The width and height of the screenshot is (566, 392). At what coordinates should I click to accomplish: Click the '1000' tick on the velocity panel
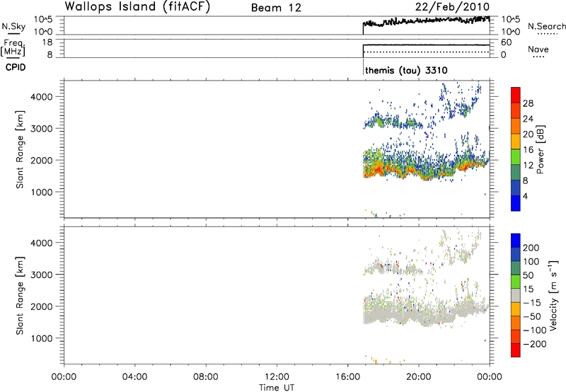click(42, 338)
